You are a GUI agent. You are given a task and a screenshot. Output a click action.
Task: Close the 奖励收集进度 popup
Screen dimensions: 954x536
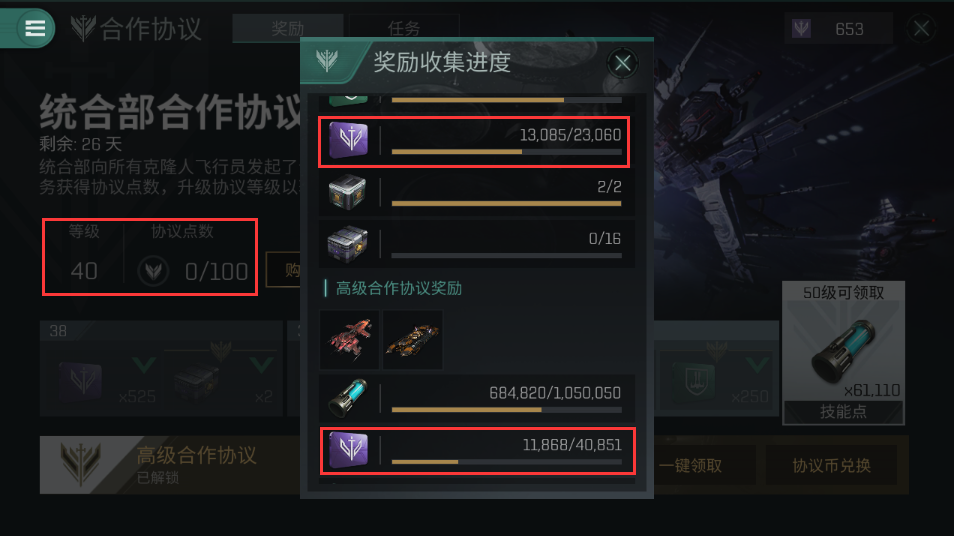[622, 63]
